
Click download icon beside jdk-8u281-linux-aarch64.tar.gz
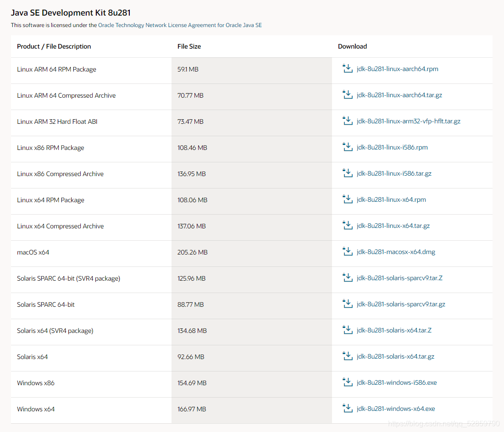click(348, 94)
